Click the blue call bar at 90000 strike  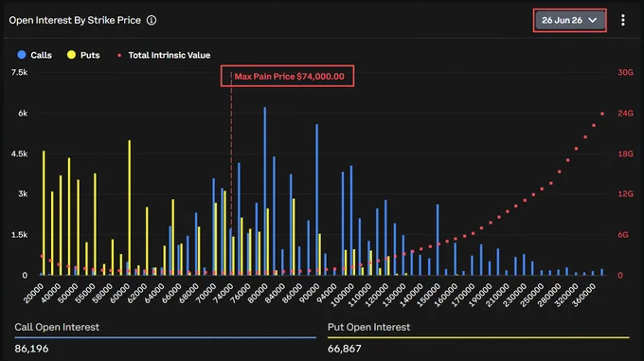point(316,200)
